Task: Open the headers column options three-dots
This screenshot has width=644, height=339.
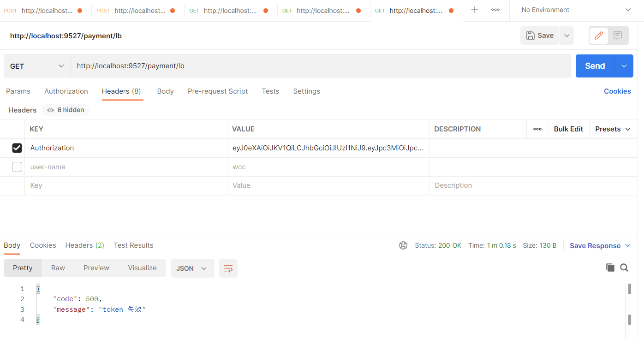Action: pos(537,129)
